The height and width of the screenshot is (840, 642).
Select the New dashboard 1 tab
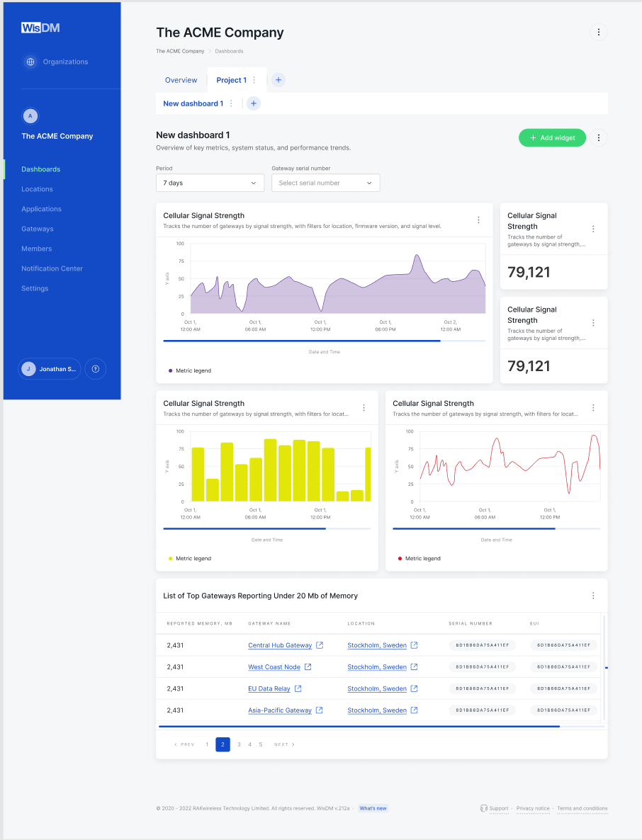(x=193, y=103)
